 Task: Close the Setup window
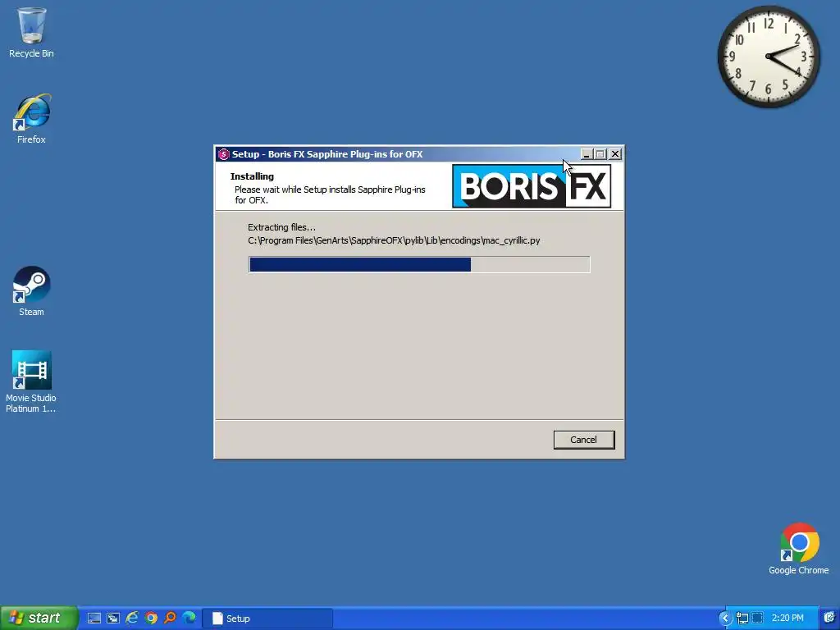(x=615, y=154)
